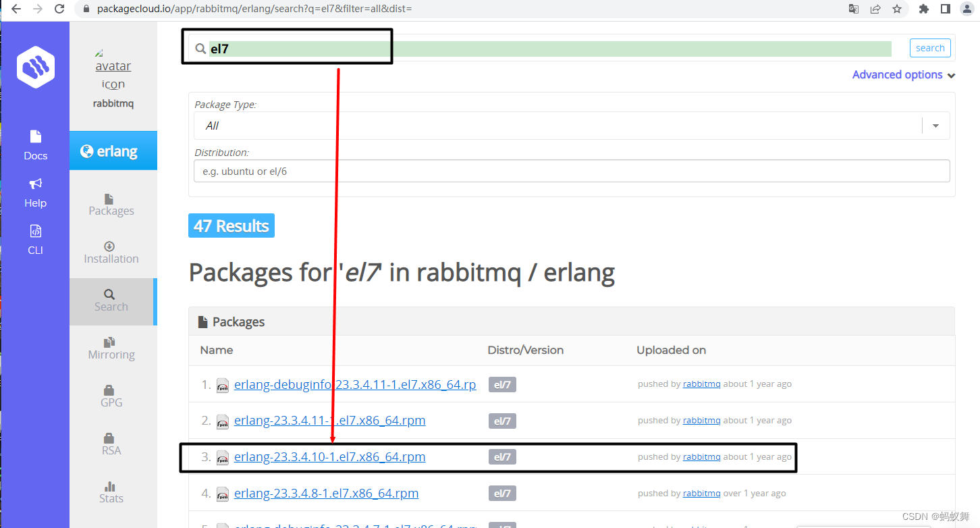Click the 47 Results badge
This screenshot has width=980, height=528.
tap(232, 226)
